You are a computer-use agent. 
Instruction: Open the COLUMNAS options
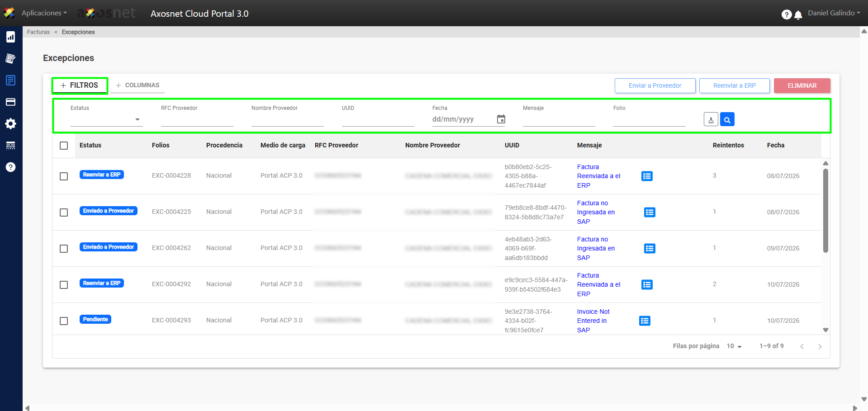click(138, 85)
